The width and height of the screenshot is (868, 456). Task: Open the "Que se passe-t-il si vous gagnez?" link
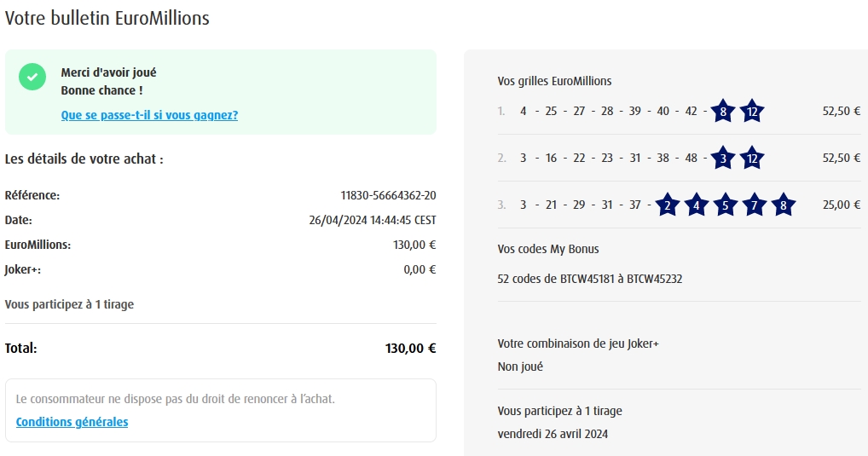(149, 115)
